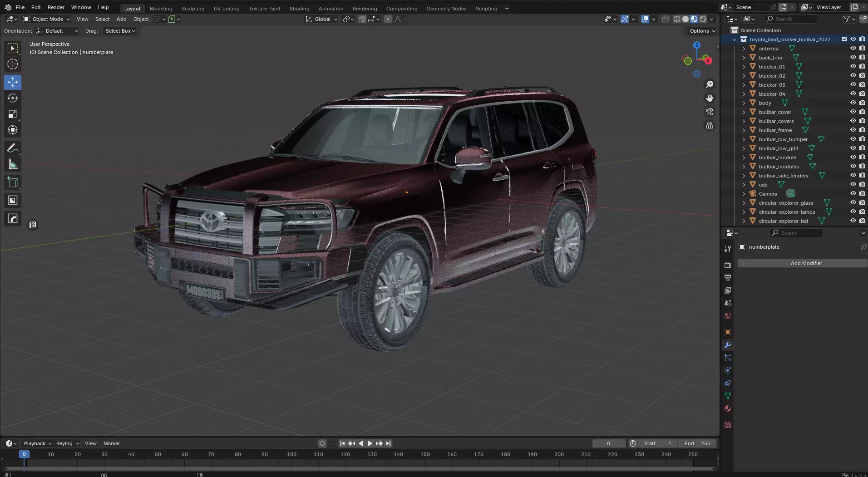868x477 pixels.
Task: Toggle X-ray display in viewport header
Action: (x=665, y=19)
